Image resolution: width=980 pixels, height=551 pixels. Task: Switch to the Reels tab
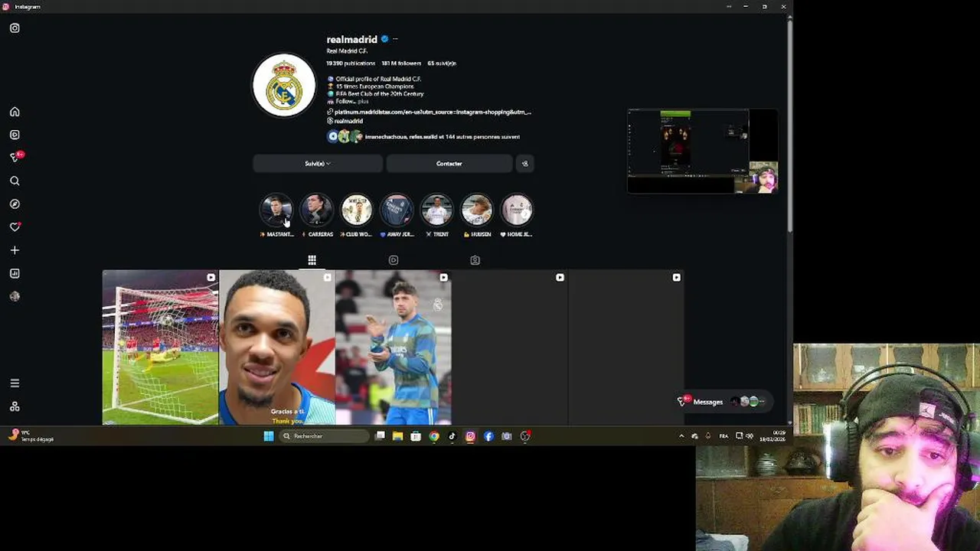click(x=394, y=260)
